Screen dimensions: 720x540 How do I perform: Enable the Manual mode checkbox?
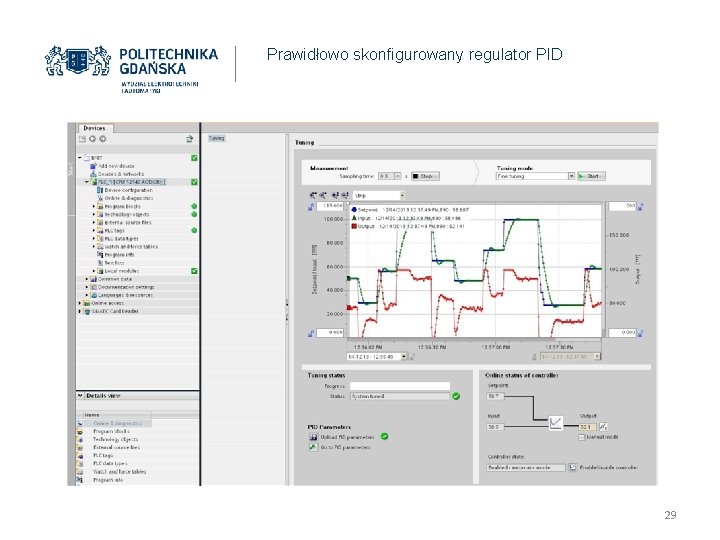tap(582, 437)
